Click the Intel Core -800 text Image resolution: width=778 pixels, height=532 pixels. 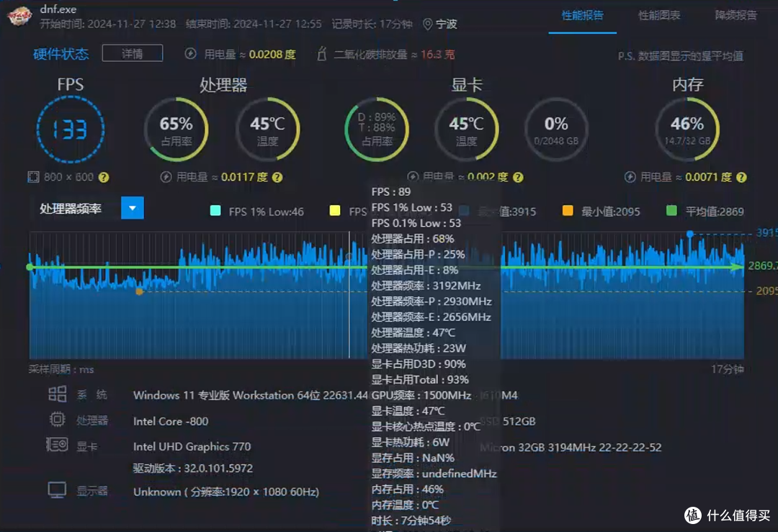tap(171, 421)
